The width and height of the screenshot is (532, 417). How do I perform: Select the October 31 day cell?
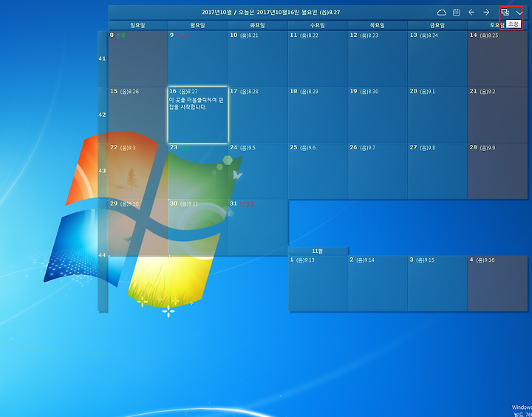[258, 228]
